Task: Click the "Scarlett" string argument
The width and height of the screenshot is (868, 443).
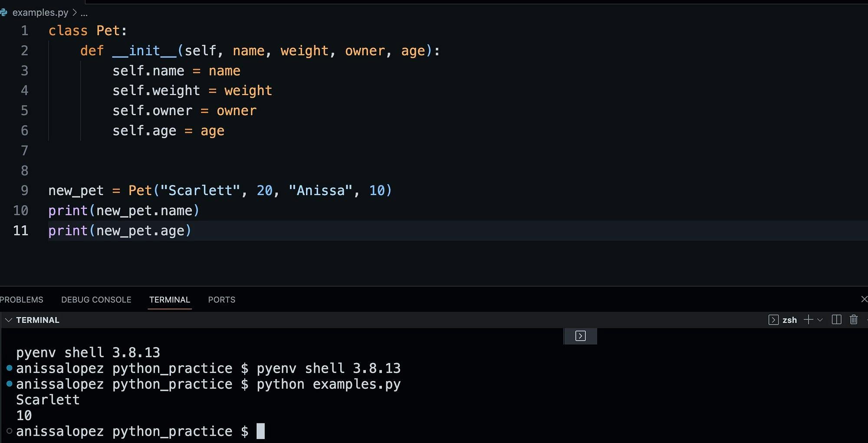Action: [x=201, y=191]
